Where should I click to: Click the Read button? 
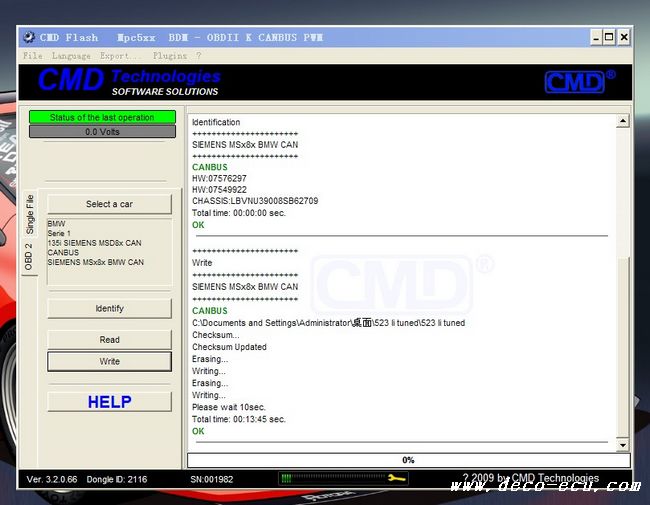pyautogui.click(x=109, y=340)
